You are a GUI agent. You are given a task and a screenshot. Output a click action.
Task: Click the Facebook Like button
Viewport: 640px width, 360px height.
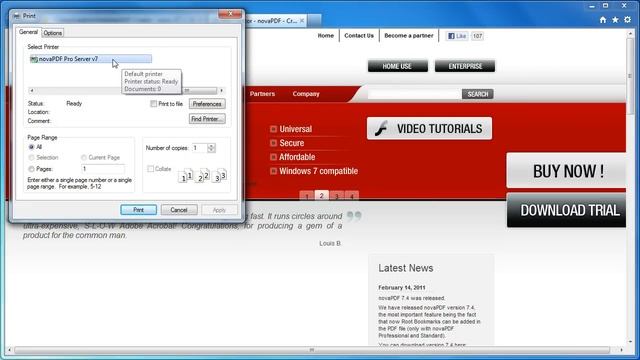coord(457,36)
